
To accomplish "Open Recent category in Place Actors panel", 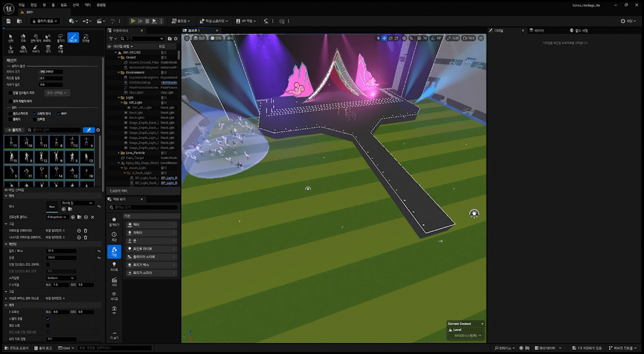I will click(114, 236).
